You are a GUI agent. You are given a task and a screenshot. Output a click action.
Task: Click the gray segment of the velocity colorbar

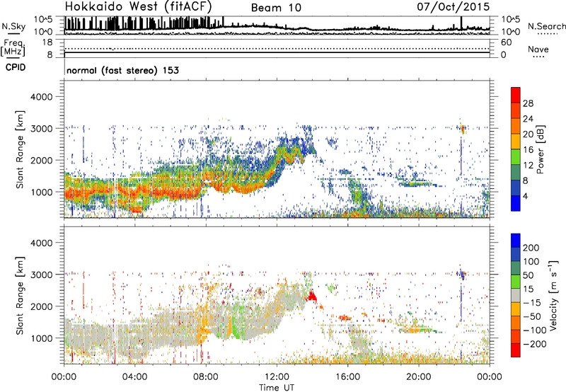pos(516,296)
